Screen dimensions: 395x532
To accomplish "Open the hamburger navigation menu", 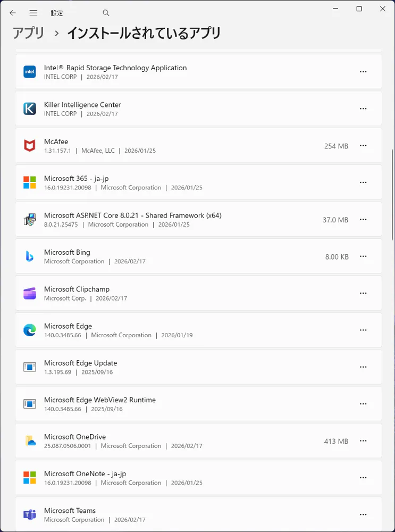I will pos(33,13).
